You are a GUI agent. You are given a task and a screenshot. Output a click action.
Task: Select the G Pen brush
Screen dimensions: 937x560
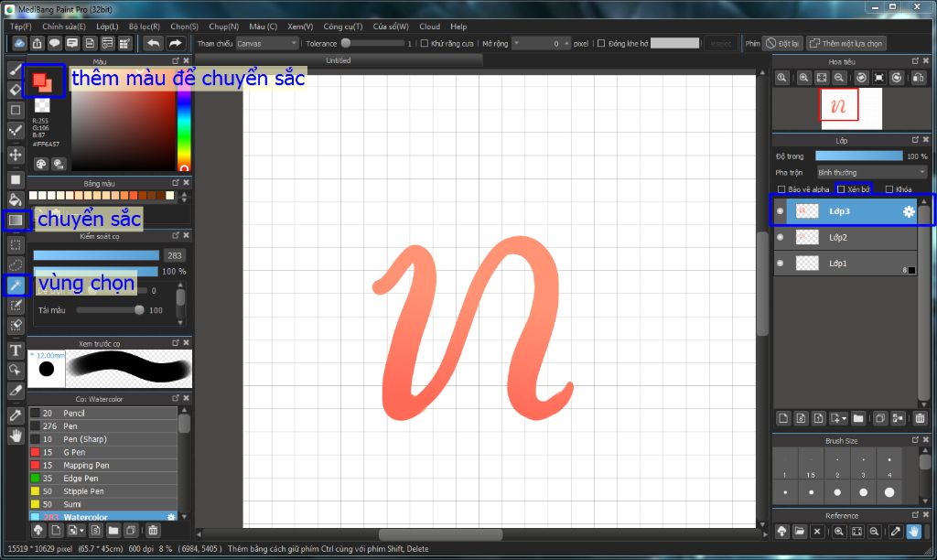[102, 452]
